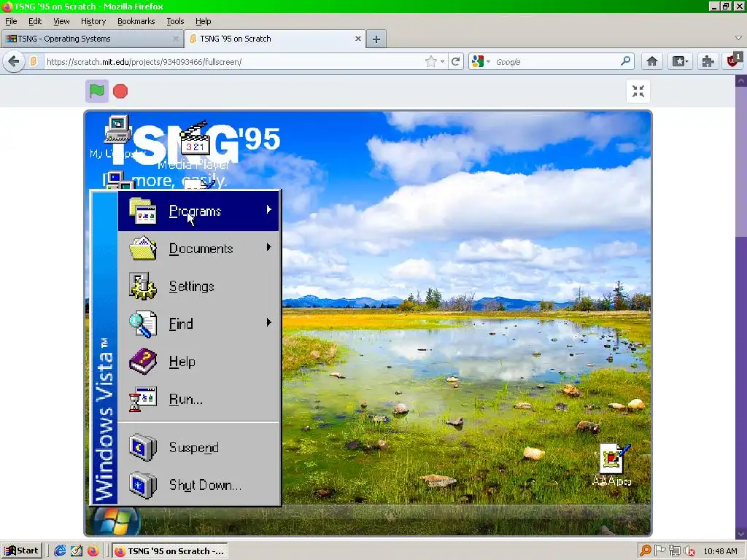
Task: Select Settings label in start menu
Action: coord(192,286)
